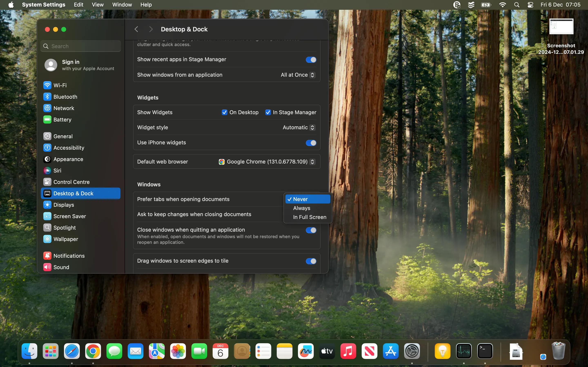Select Network settings in sidebar

64,108
